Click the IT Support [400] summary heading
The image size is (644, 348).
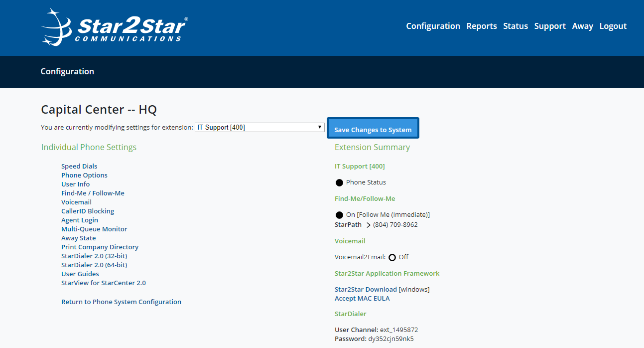click(x=360, y=166)
